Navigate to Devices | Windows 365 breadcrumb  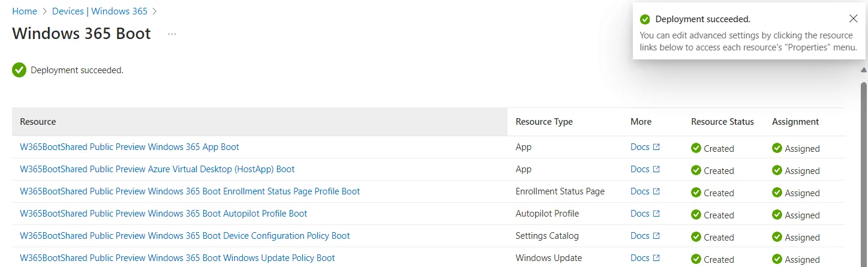click(100, 11)
